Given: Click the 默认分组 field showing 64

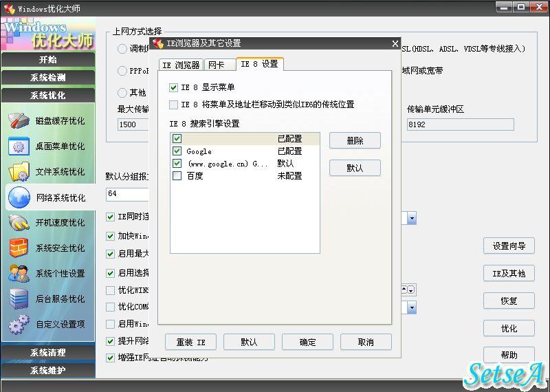Looking at the screenshot, I should coord(127,194).
